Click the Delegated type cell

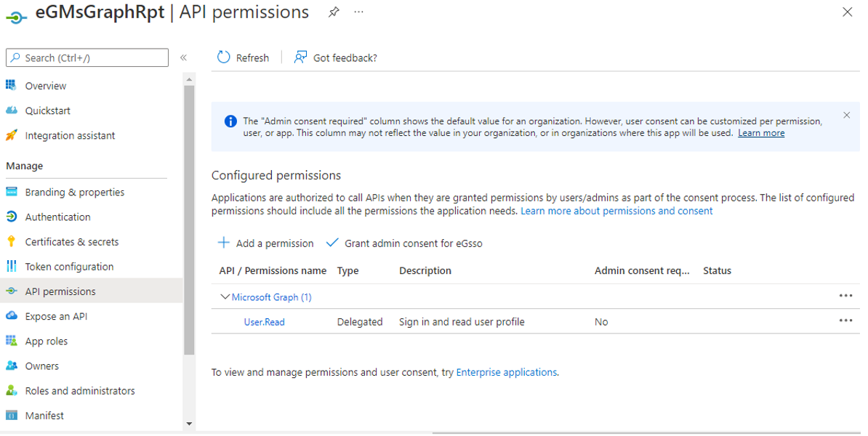point(360,322)
